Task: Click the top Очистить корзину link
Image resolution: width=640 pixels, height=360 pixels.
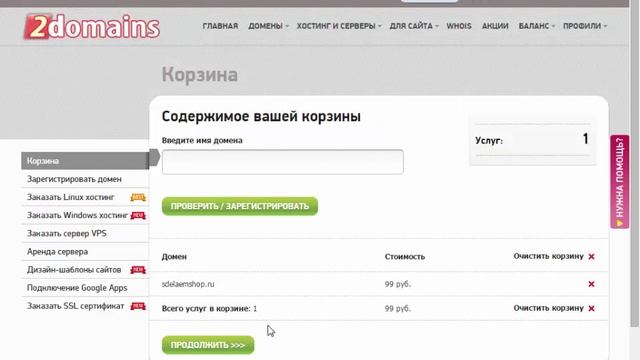Action: click(549, 256)
